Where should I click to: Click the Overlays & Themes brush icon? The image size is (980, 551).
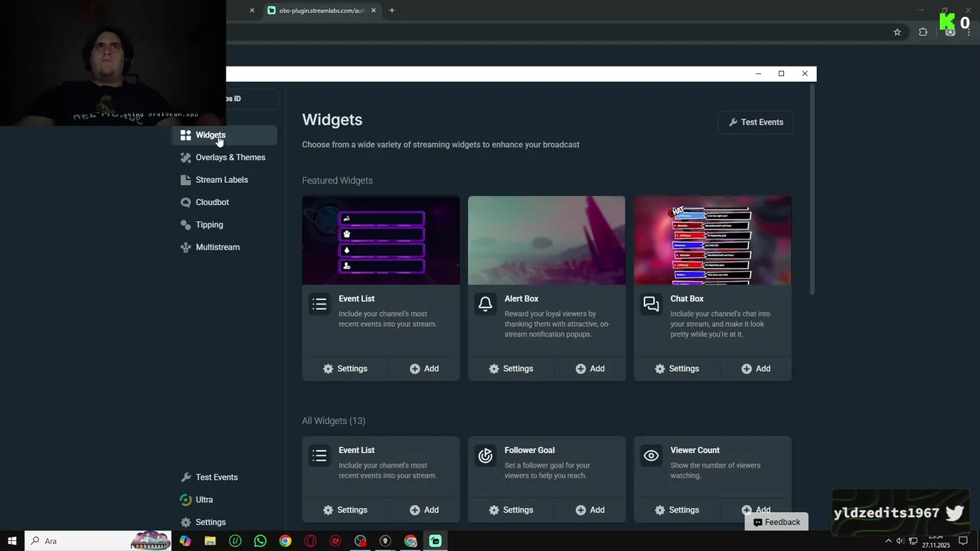(x=185, y=158)
